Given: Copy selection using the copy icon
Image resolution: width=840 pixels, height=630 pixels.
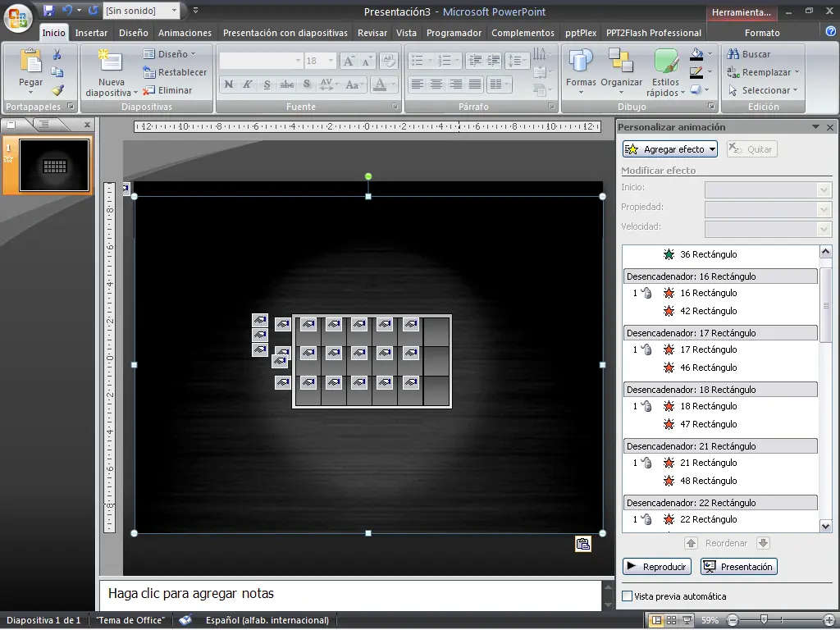Looking at the screenshot, I should (x=57, y=72).
